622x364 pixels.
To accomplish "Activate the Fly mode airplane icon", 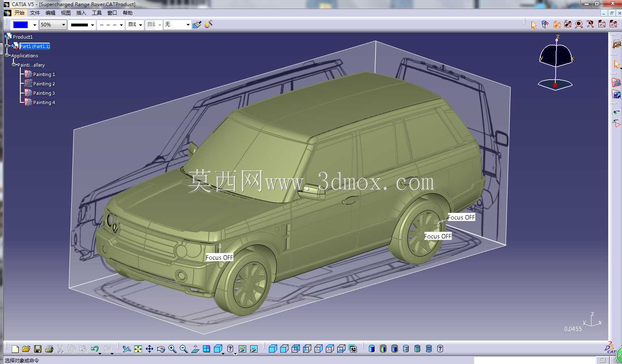I will tap(127, 349).
